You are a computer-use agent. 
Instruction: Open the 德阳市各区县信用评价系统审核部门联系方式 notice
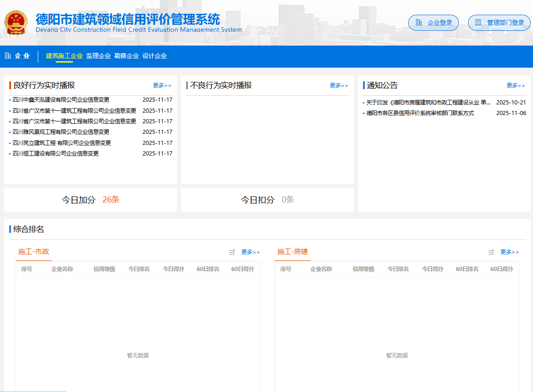point(420,113)
